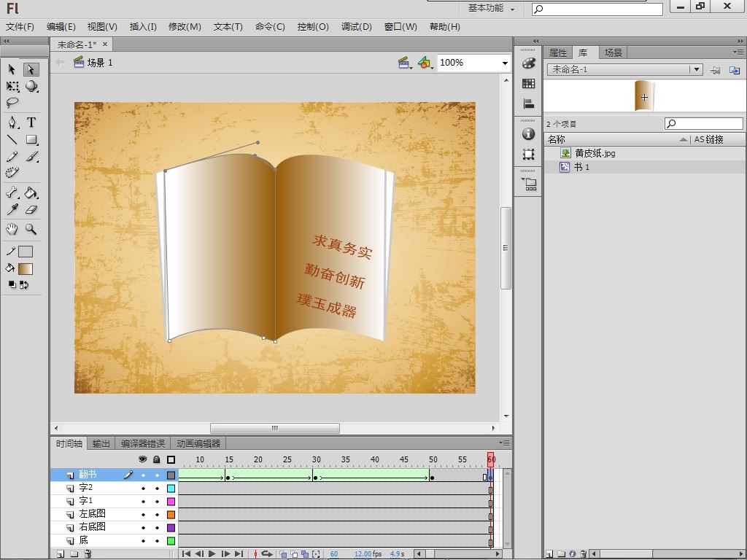Toggle lock dot of layer 字1
Screen dimensions: 747x560
click(x=157, y=502)
